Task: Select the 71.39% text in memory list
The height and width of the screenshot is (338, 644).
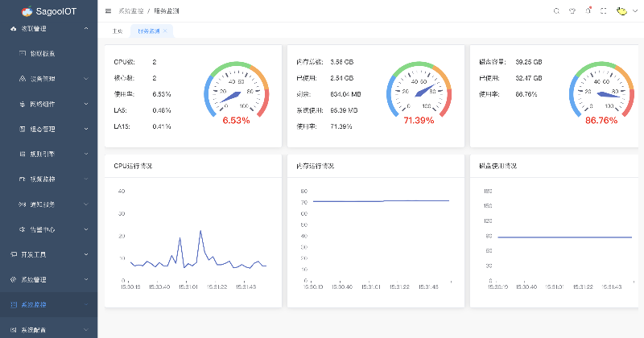Action: (x=341, y=126)
